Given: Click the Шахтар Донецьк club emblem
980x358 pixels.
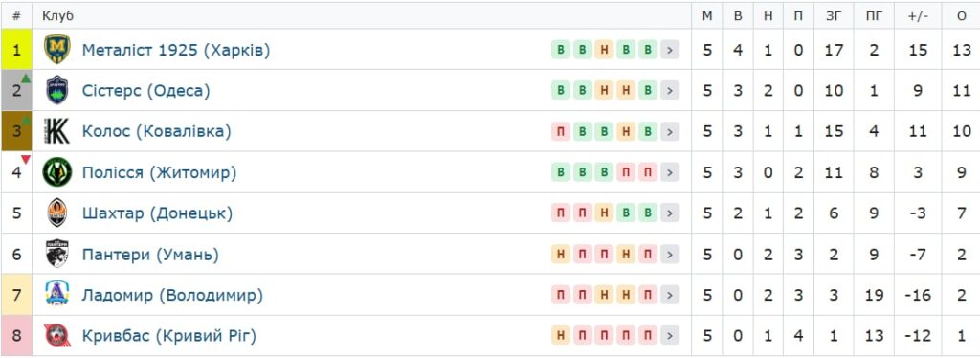Looking at the screenshot, I should click(56, 213).
